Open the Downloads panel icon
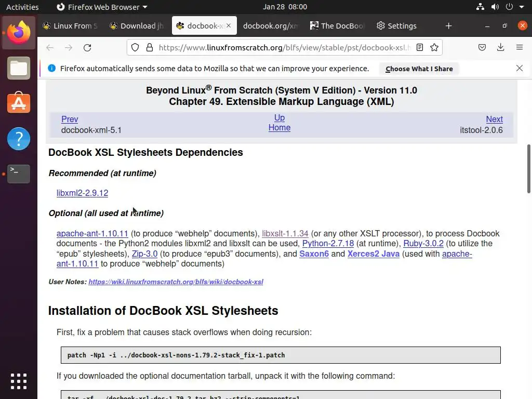Screen dimensions: 532x399 pos(500,47)
